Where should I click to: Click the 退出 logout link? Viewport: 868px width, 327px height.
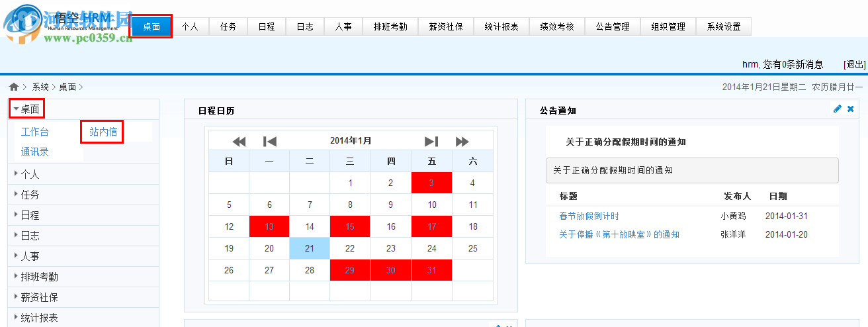point(855,64)
